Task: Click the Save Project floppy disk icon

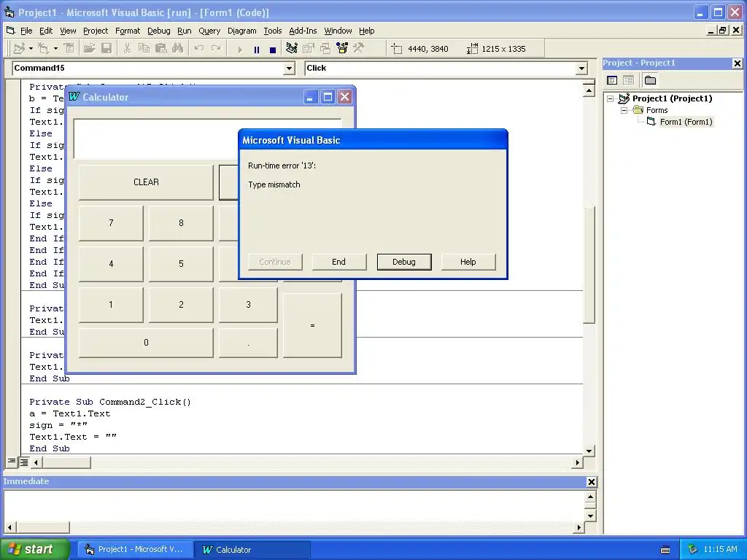Action: coord(107,49)
